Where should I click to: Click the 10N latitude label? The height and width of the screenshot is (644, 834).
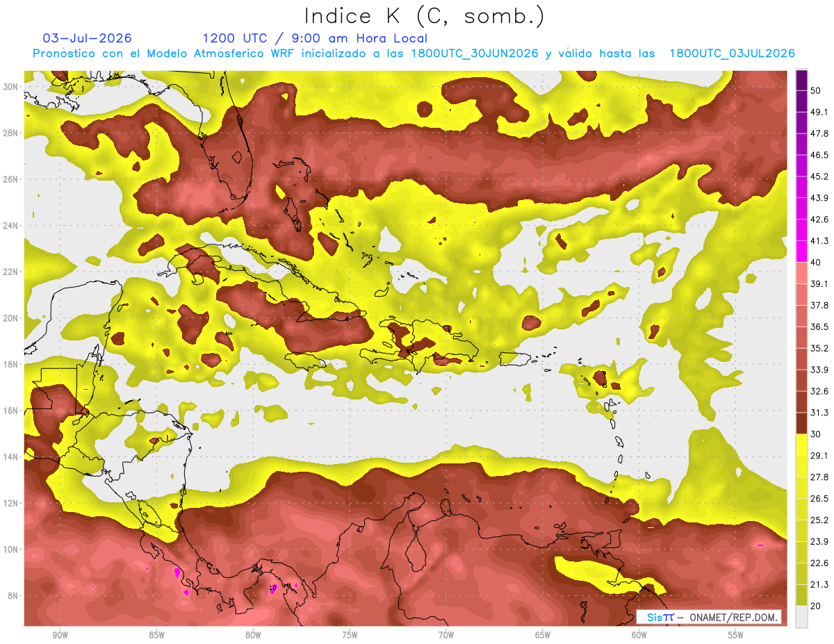[10, 550]
